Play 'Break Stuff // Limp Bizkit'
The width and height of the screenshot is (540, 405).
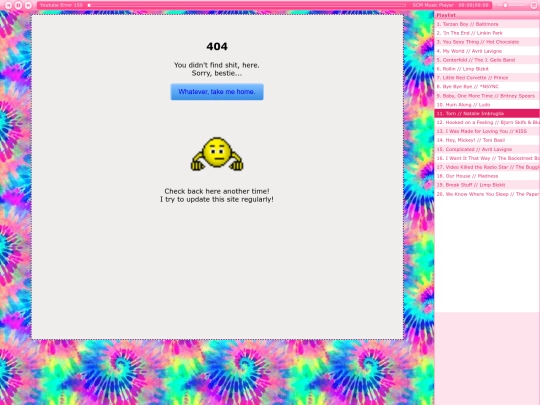[487, 185]
